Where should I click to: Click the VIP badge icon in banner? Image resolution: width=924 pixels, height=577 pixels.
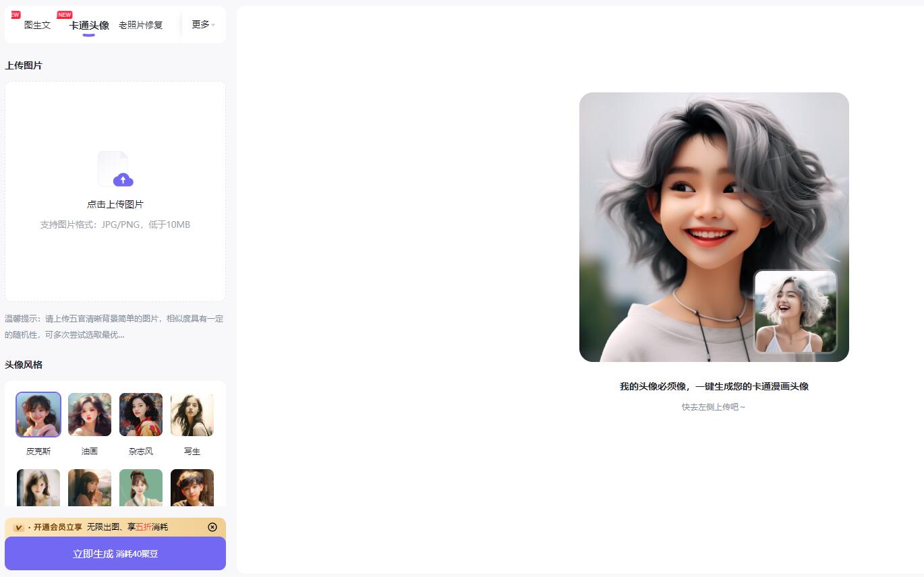tap(19, 527)
